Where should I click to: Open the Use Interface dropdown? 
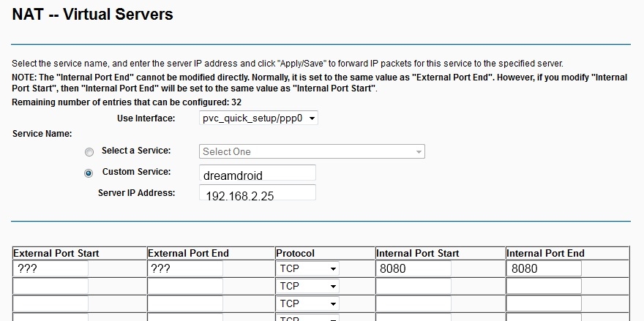(258, 118)
